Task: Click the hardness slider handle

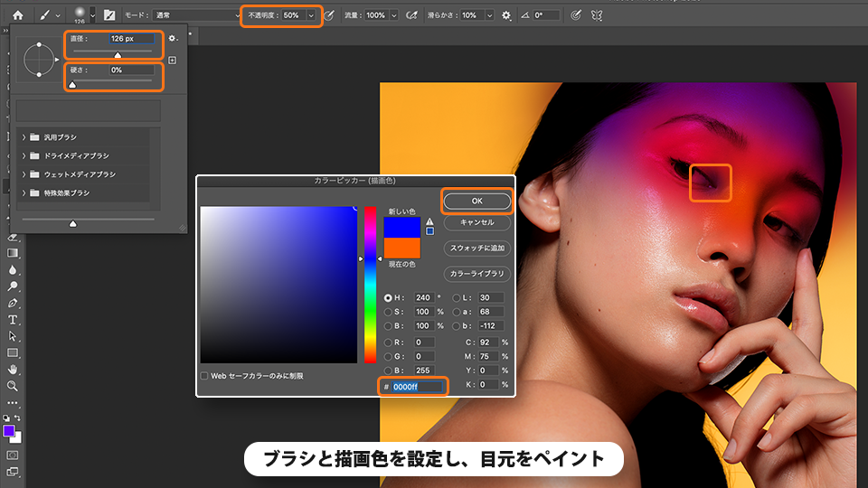Action: click(x=72, y=84)
